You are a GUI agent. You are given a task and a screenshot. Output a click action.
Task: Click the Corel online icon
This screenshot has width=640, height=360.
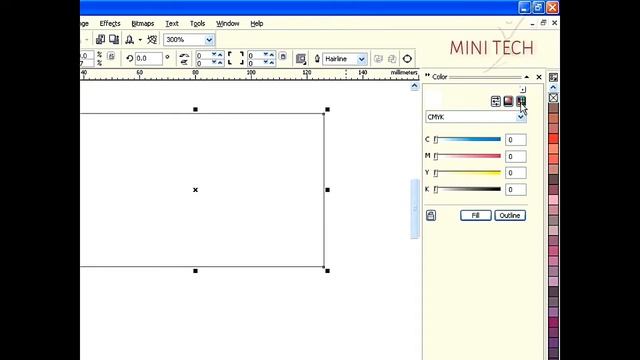pyautogui.click(x=152, y=40)
